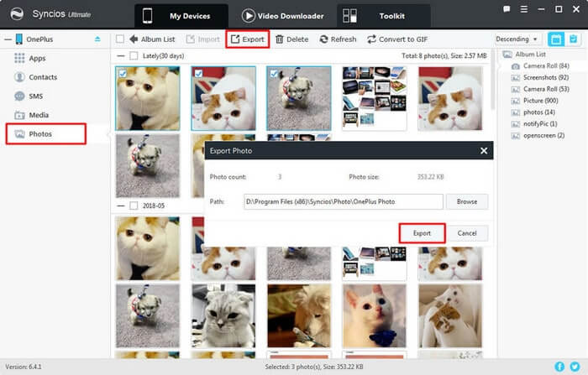
Task: Open photos (14) album
Action: tap(533, 112)
